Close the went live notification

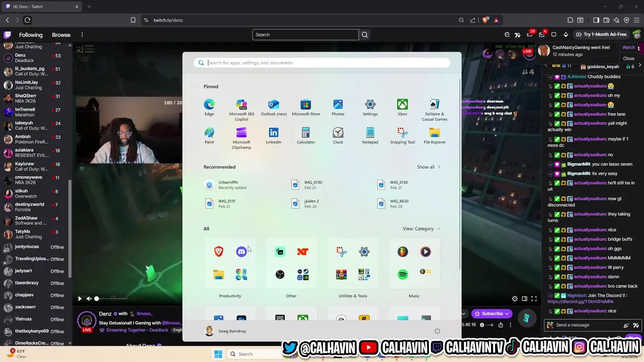pyautogui.click(x=629, y=58)
